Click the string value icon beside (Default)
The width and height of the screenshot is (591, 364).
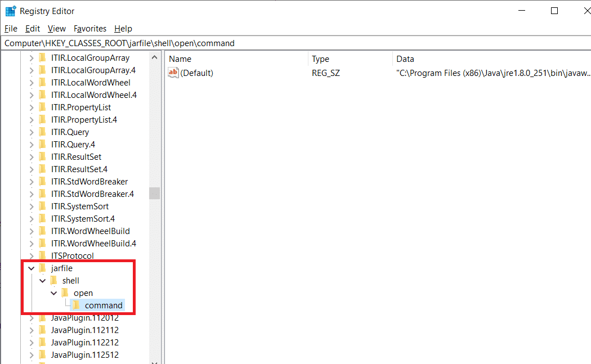[173, 72]
